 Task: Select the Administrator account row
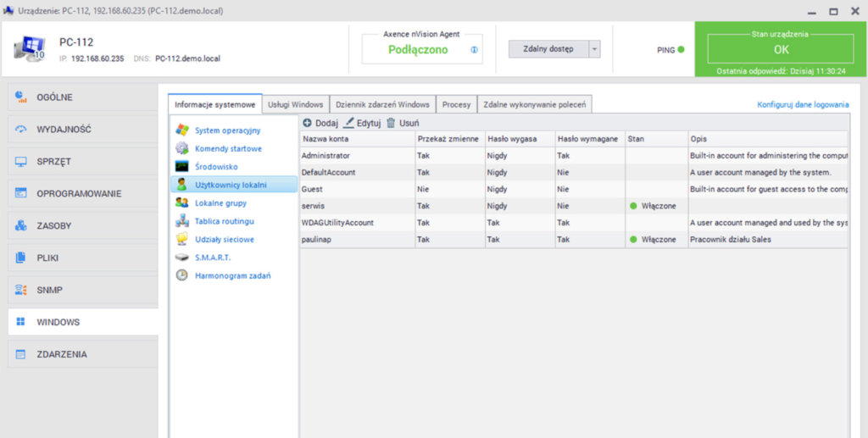pyautogui.click(x=574, y=155)
